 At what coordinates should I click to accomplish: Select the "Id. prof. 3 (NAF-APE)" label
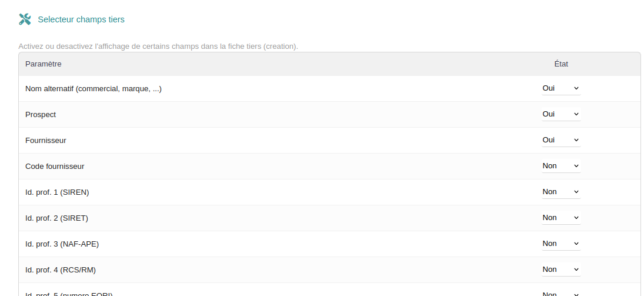pos(62,244)
